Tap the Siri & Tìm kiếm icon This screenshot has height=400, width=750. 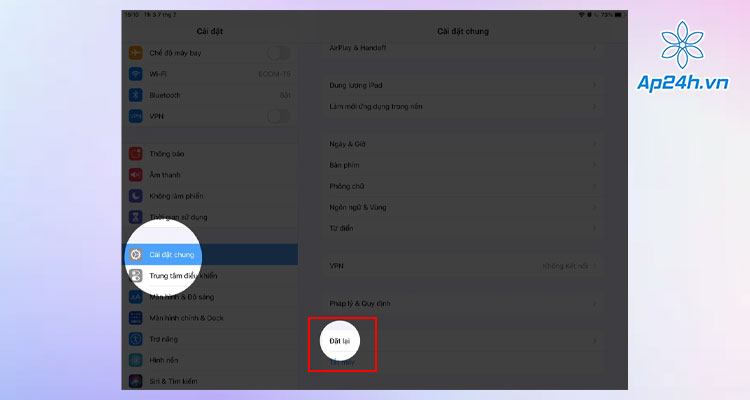pyautogui.click(x=135, y=381)
